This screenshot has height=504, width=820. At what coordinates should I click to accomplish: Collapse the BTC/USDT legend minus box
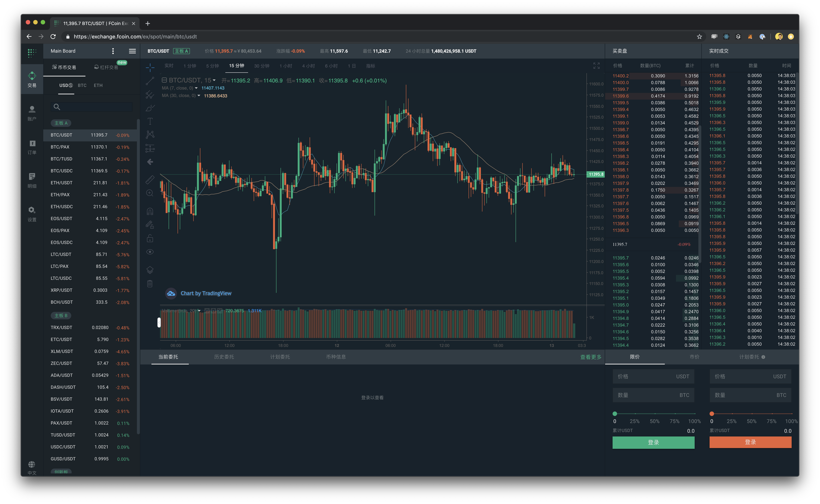click(x=164, y=80)
